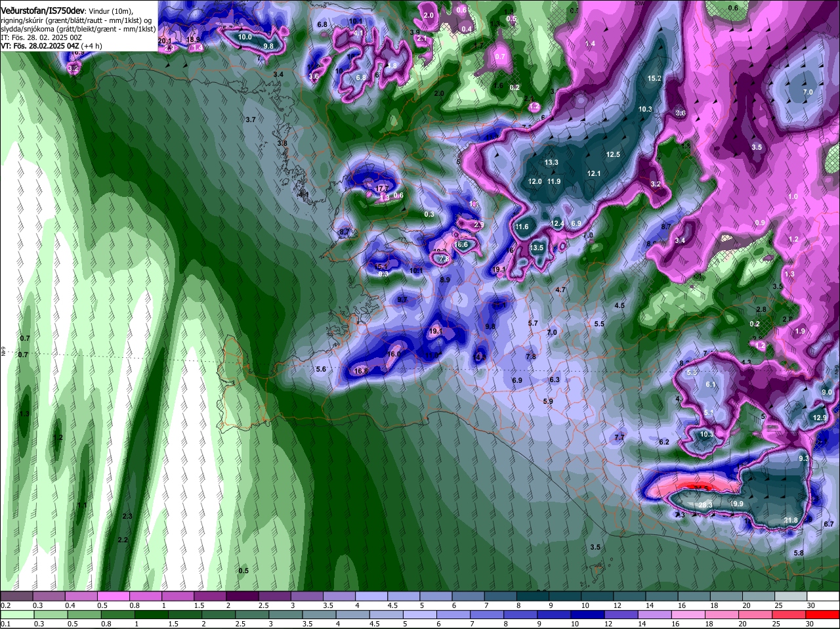The height and width of the screenshot is (629, 840).
Task: Click the 28.3 value in the southeast
Action: 706,505
